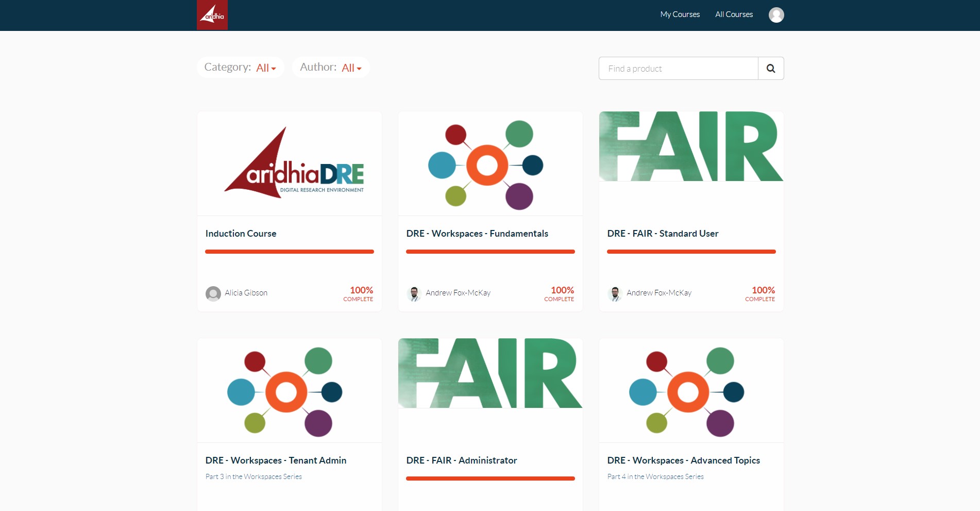Open the user profile avatar menu
This screenshot has height=511, width=980.
pyautogui.click(x=776, y=15)
